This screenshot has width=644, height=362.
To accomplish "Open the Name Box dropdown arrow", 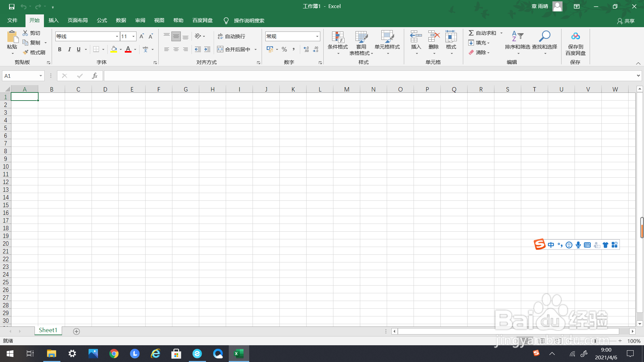I will tap(41, 76).
